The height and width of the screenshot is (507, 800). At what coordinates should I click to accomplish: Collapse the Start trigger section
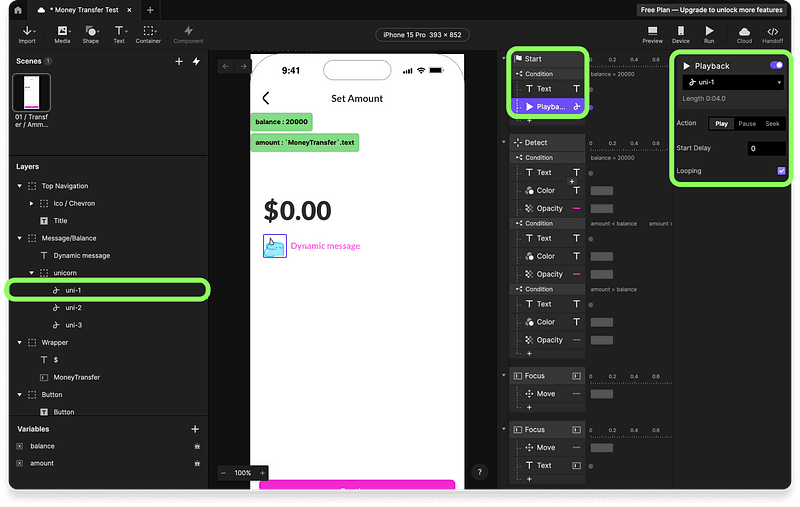pyautogui.click(x=504, y=58)
